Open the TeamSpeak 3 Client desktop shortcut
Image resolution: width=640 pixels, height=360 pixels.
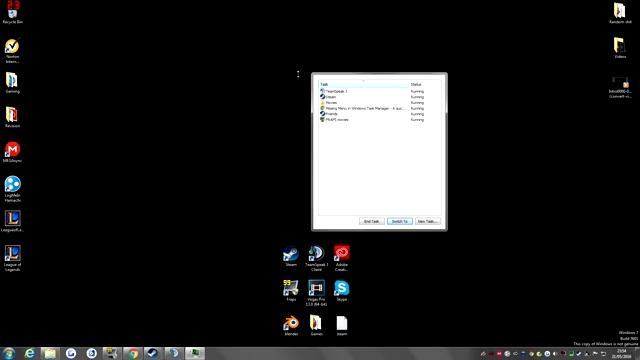pyautogui.click(x=316, y=258)
